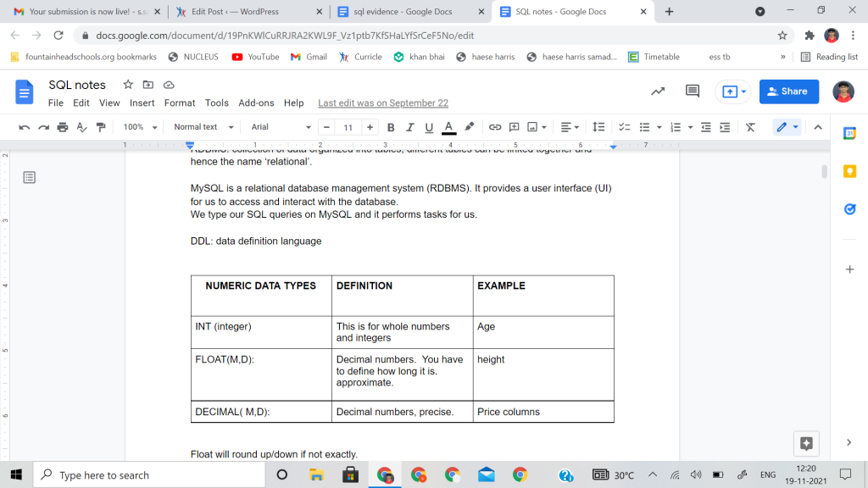Open the Arial font dropdown
The image size is (868, 488).
click(281, 127)
